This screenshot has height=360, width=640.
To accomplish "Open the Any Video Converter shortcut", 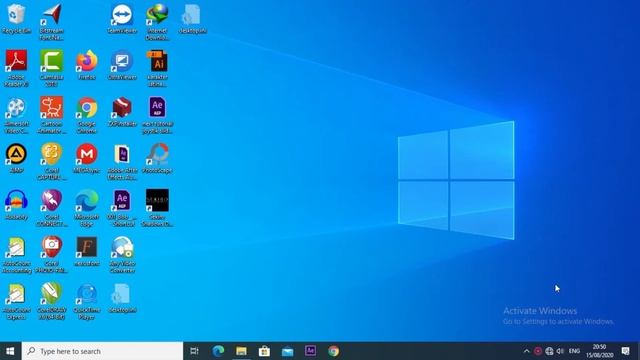I will (x=122, y=255).
